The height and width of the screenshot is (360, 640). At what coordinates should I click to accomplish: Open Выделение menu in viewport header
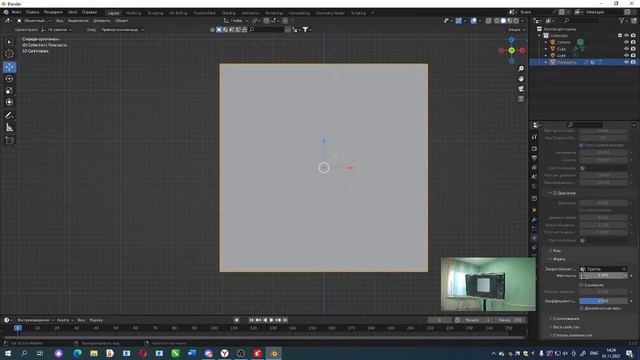(78, 20)
